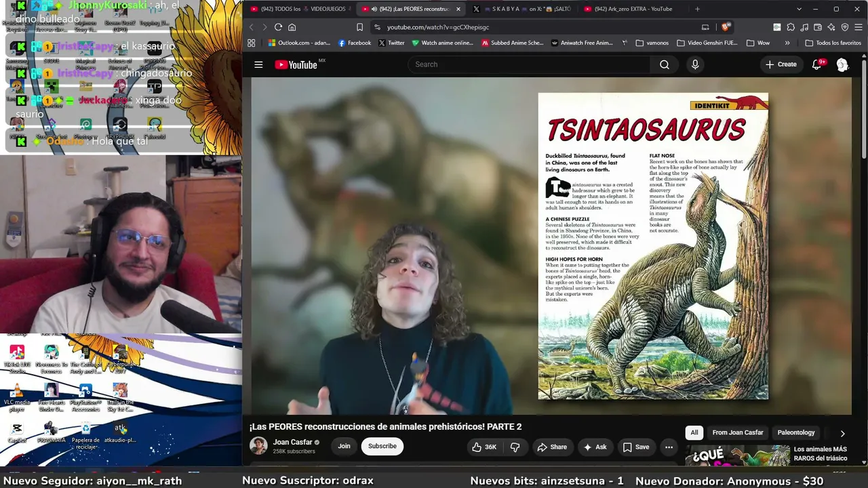Open TikTok LIVE Studio desktop shortcut
This screenshot has width=868, height=488.
pos(17,359)
